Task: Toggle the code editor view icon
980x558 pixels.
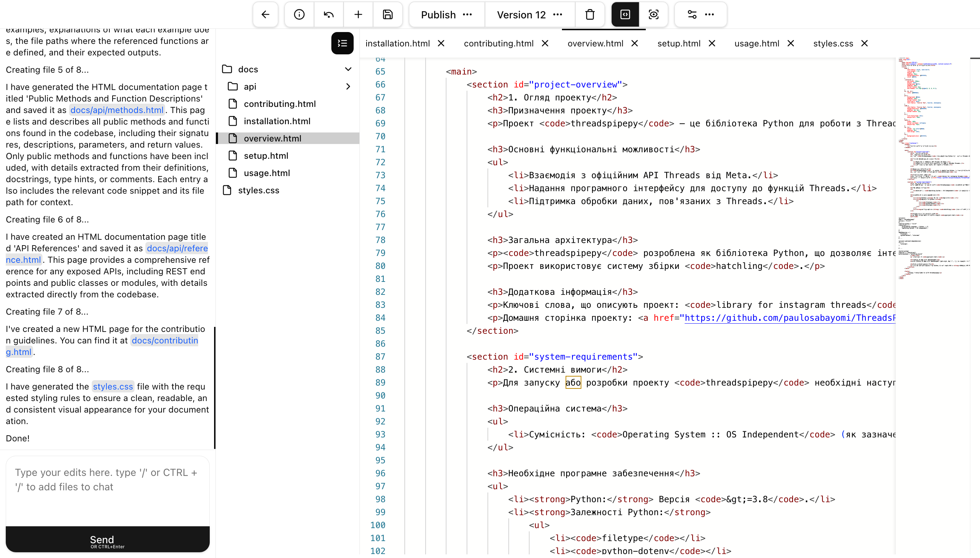Action: (x=625, y=14)
